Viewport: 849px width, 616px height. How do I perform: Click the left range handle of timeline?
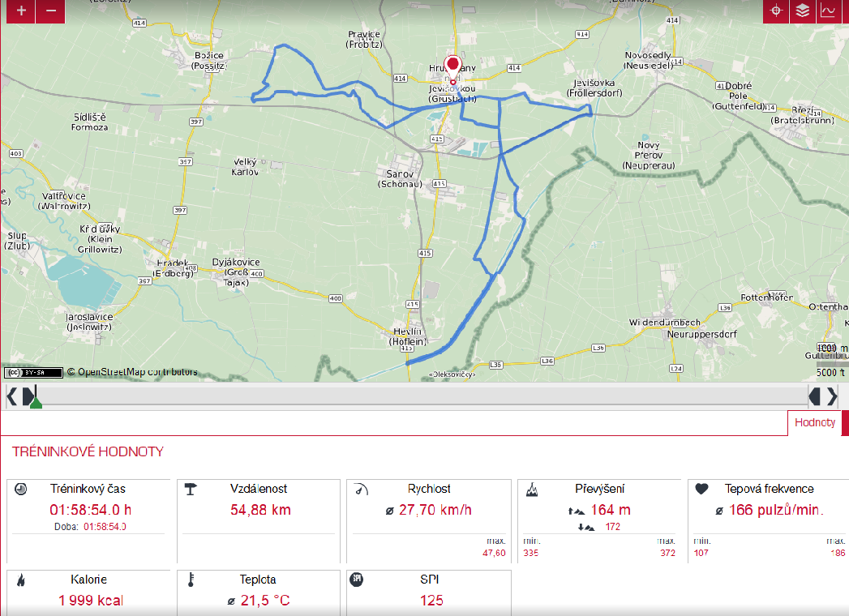(x=28, y=396)
